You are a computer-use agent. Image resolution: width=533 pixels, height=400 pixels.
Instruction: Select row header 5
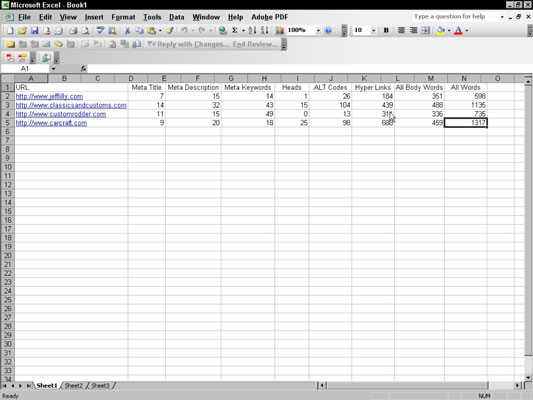[x=7, y=123]
